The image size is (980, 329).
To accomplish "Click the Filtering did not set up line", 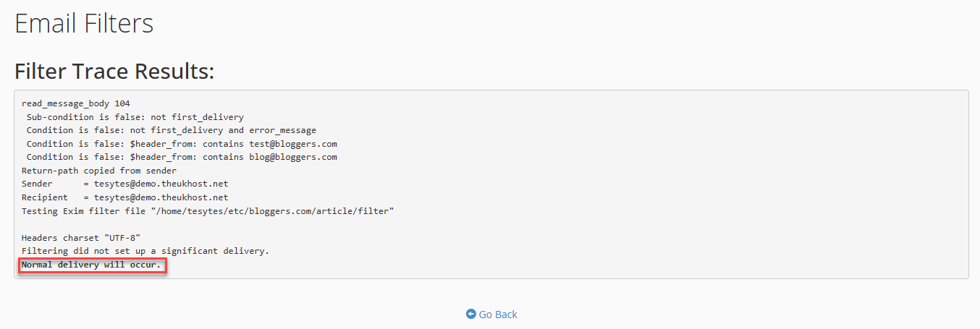I will point(145,251).
